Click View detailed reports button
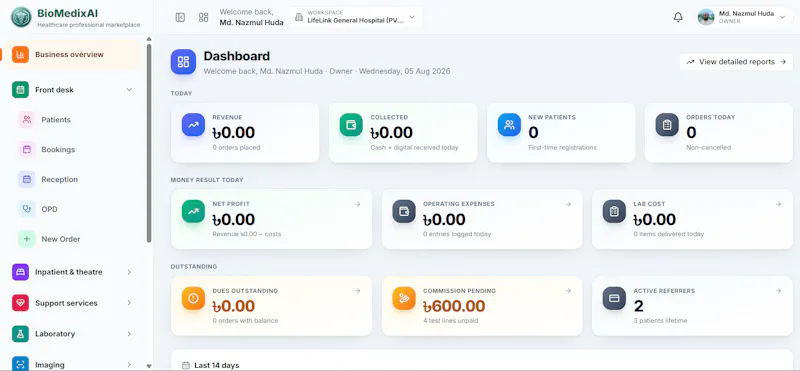 (x=736, y=62)
